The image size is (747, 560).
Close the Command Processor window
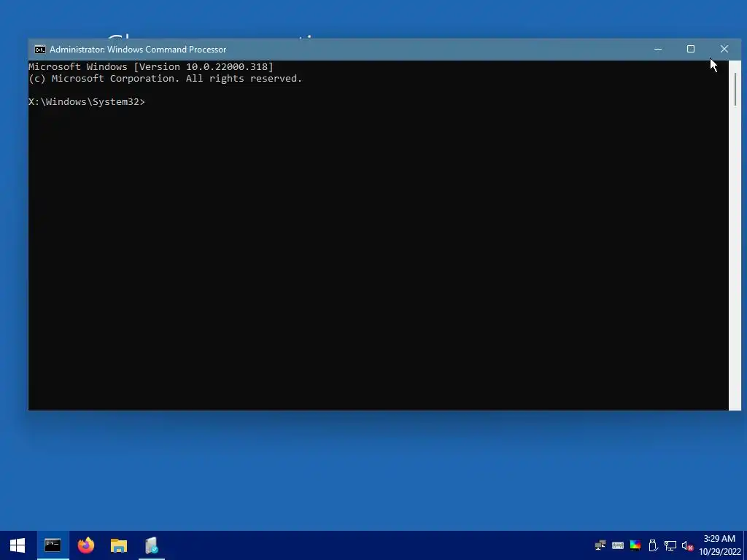click(x=724, y=49)
